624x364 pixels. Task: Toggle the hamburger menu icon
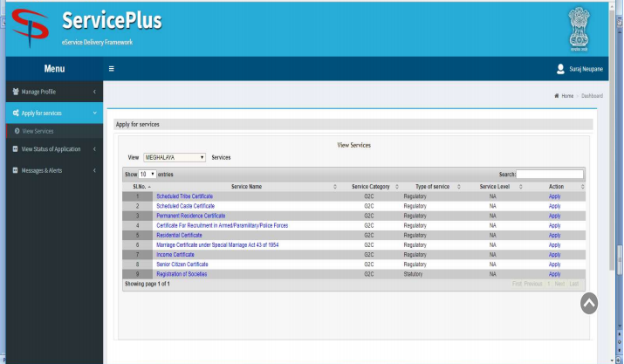coord(111,68)
